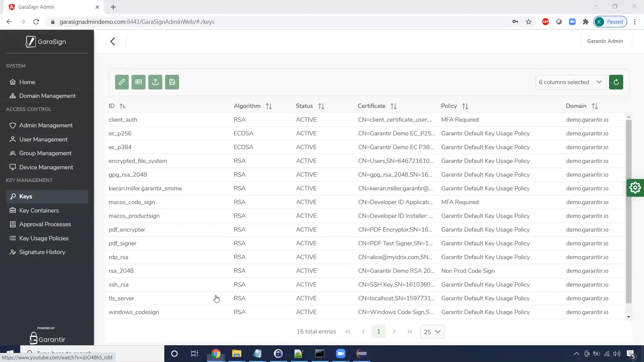The image size is (644, 362).
Task: Open the entries per page 25 dropdown
Action: pos(432,332)
